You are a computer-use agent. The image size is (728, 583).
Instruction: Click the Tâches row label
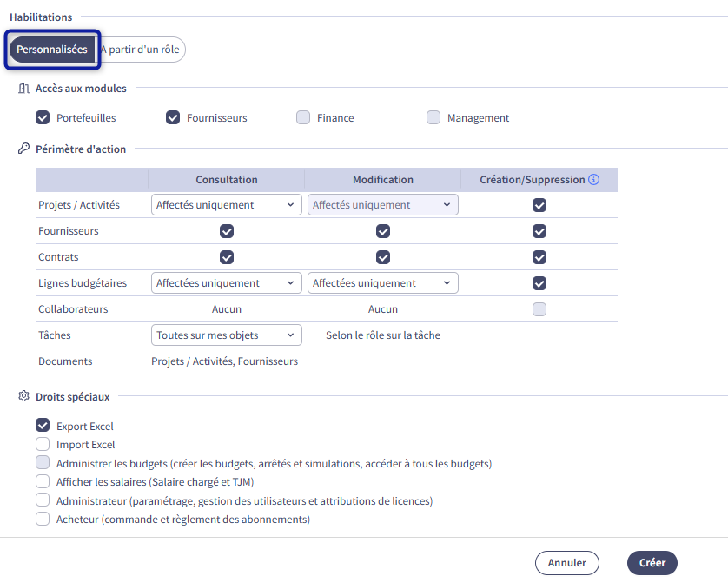55,335
